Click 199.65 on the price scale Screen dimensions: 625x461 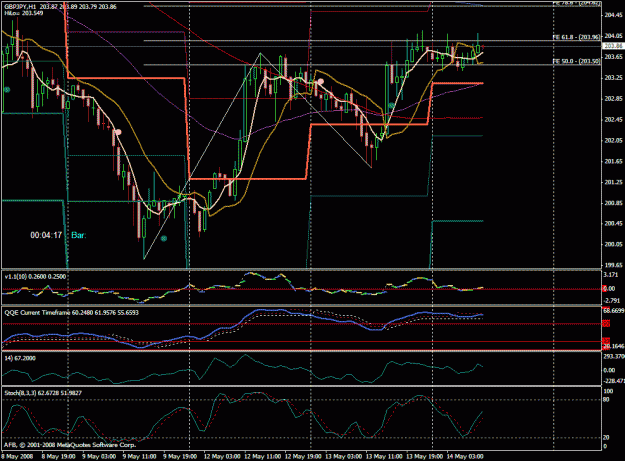[x=613, y=265]
